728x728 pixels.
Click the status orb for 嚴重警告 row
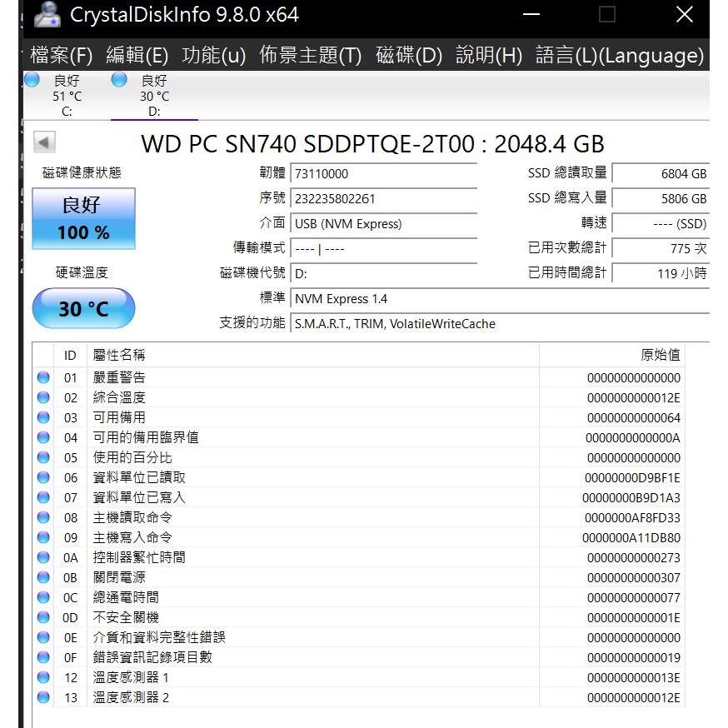pyautogui.click(x=43, y=377)
